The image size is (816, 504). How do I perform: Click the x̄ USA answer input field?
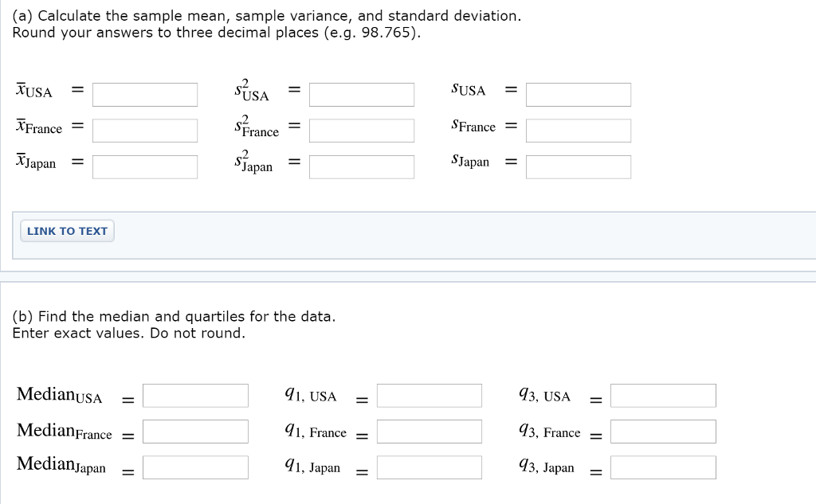(145, 95)
